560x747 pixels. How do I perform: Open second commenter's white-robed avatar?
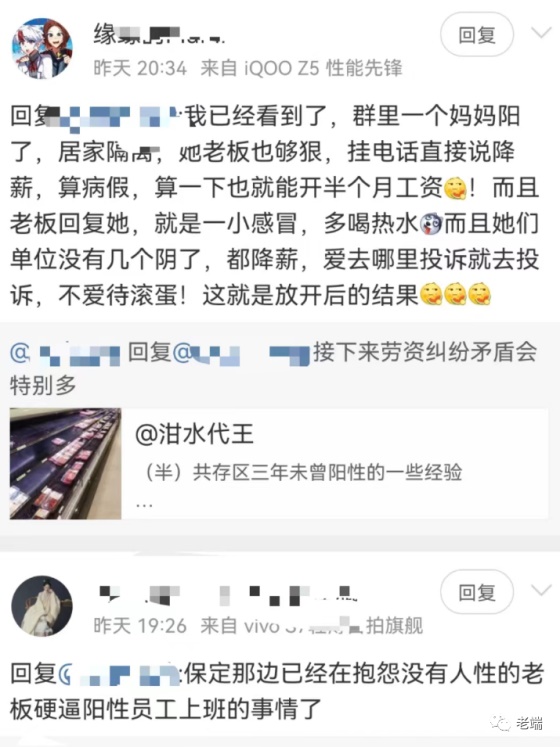[42, 606]
